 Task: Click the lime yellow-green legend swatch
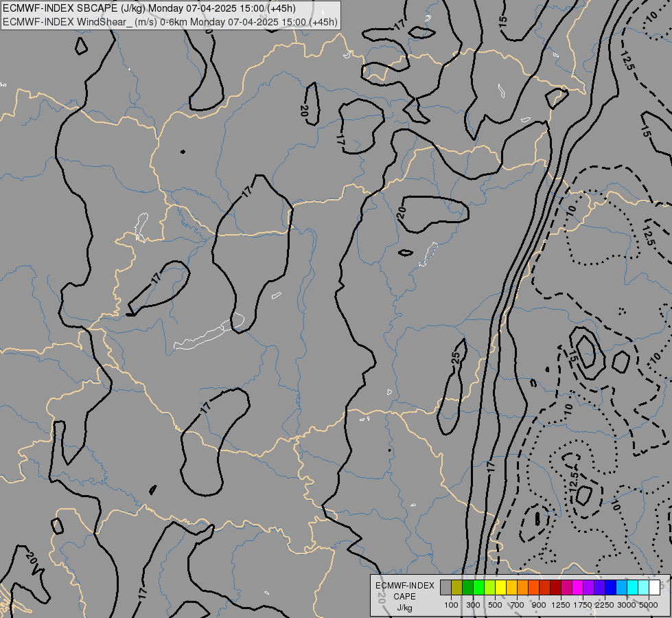490,587
